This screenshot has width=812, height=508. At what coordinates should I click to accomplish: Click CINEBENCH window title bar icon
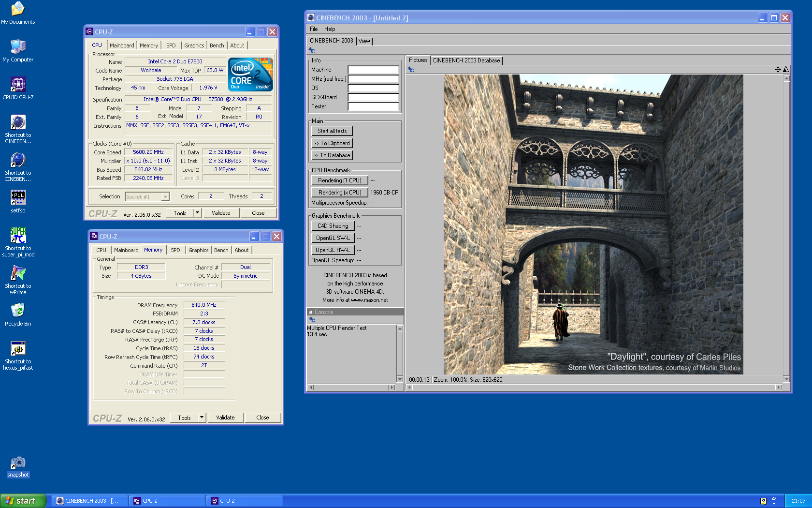coord(311,17)
